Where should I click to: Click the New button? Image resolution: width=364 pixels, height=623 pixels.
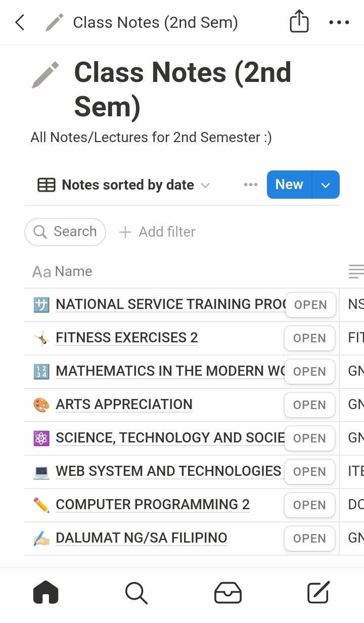pyautogui.click(x=289, y=185)
